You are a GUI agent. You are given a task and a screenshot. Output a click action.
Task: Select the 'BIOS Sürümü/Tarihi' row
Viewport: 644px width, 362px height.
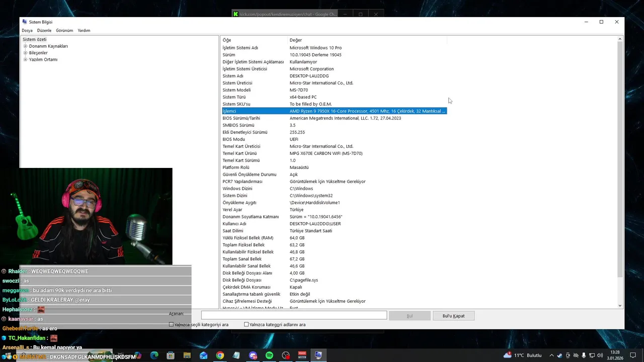(334, 118)
